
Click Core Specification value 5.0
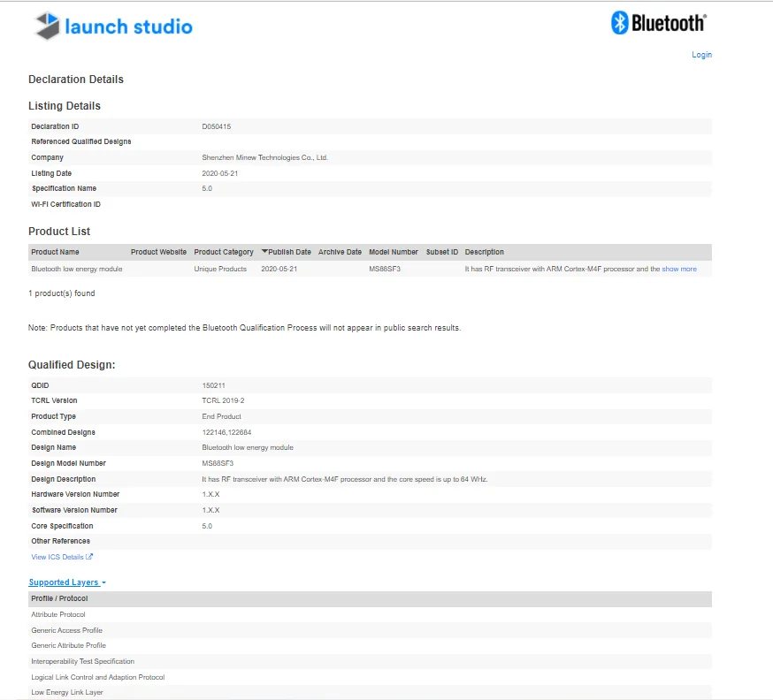pyautogui.click(x=207, y=526)
